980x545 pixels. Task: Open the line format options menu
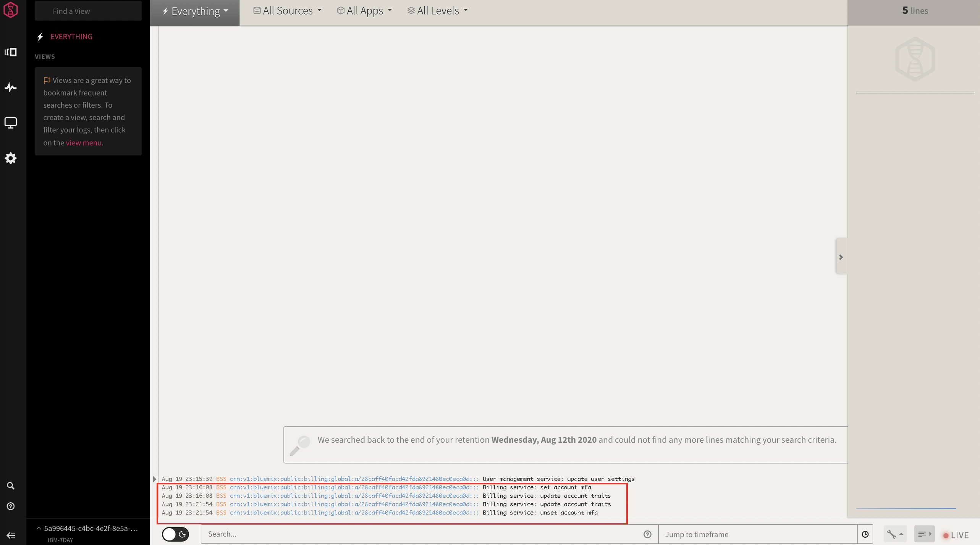pos(924,534)
